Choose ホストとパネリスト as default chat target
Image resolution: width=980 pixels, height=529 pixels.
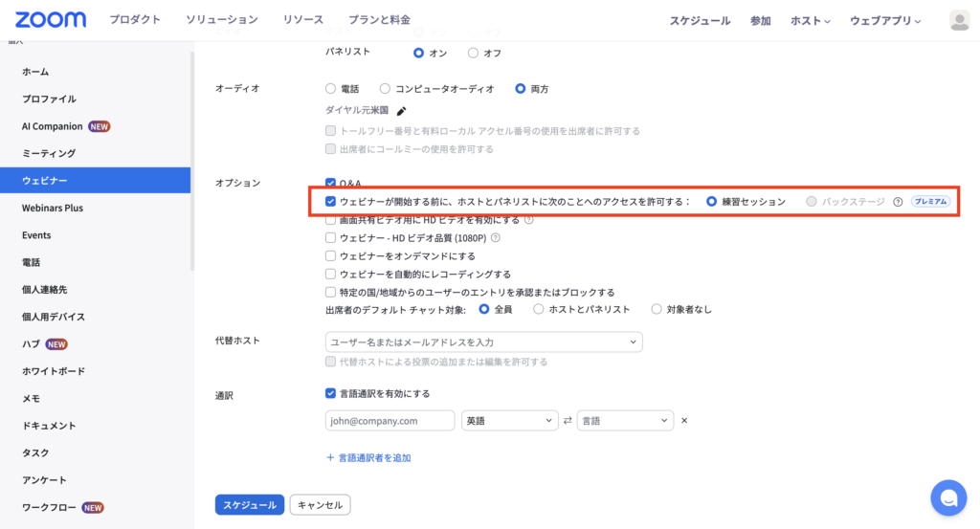539,309
